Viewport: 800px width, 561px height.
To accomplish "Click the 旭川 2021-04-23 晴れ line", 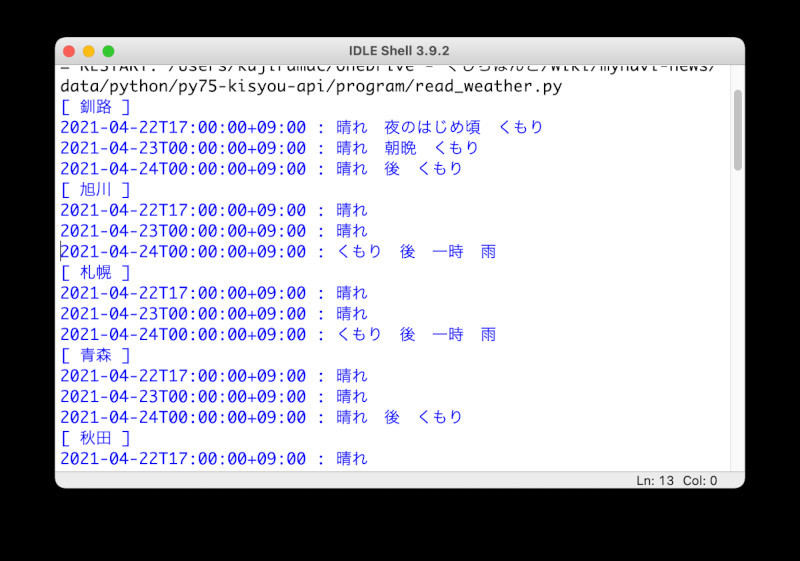I will pos(214,231).
